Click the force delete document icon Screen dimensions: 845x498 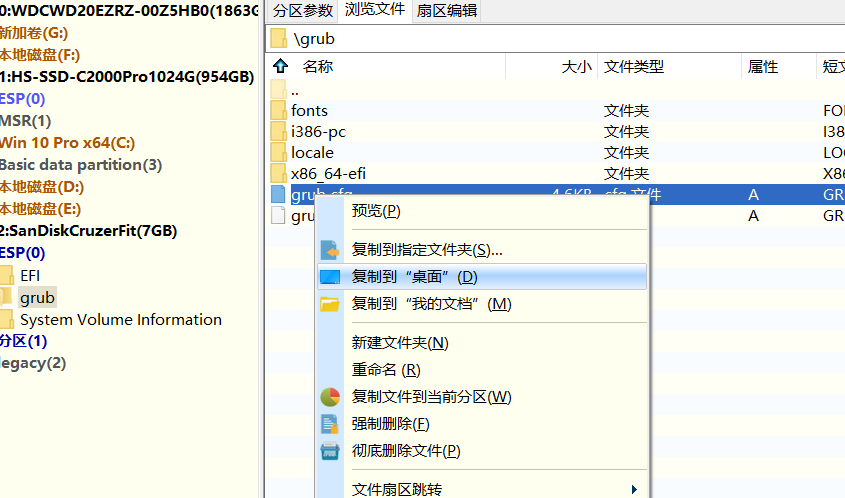330,424
